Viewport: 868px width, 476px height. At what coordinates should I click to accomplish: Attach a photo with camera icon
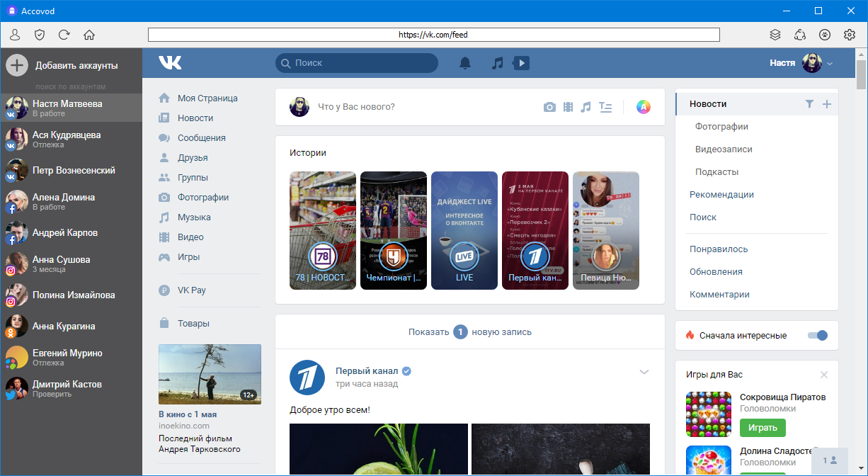pos(549,107)
